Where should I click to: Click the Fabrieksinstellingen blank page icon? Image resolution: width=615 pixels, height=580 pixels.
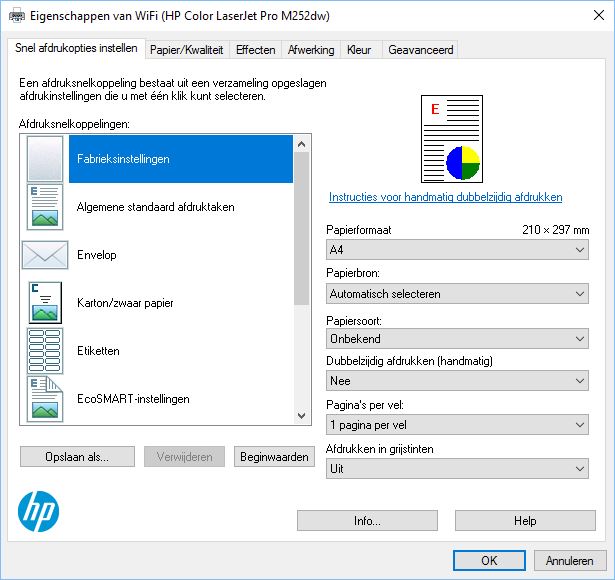pyautogui.click(x=45, y=158)
